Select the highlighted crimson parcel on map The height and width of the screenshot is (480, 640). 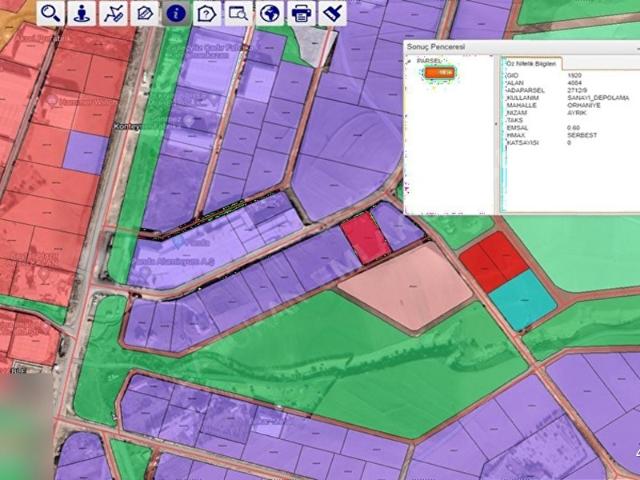click(365, 240)
